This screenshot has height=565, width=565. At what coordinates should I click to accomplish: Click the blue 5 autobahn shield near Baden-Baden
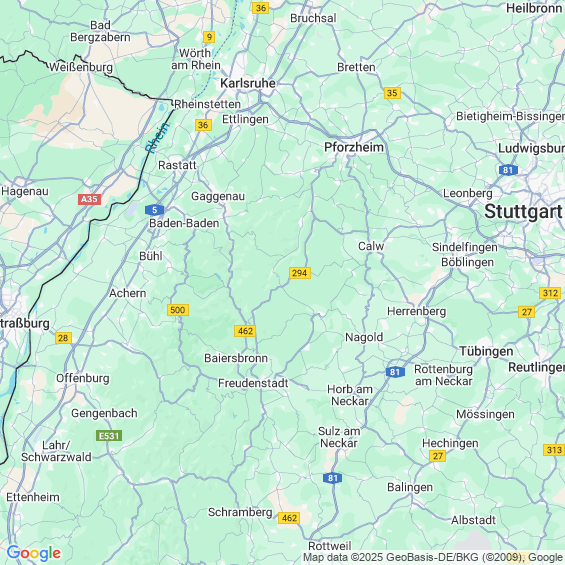point(155,210)
